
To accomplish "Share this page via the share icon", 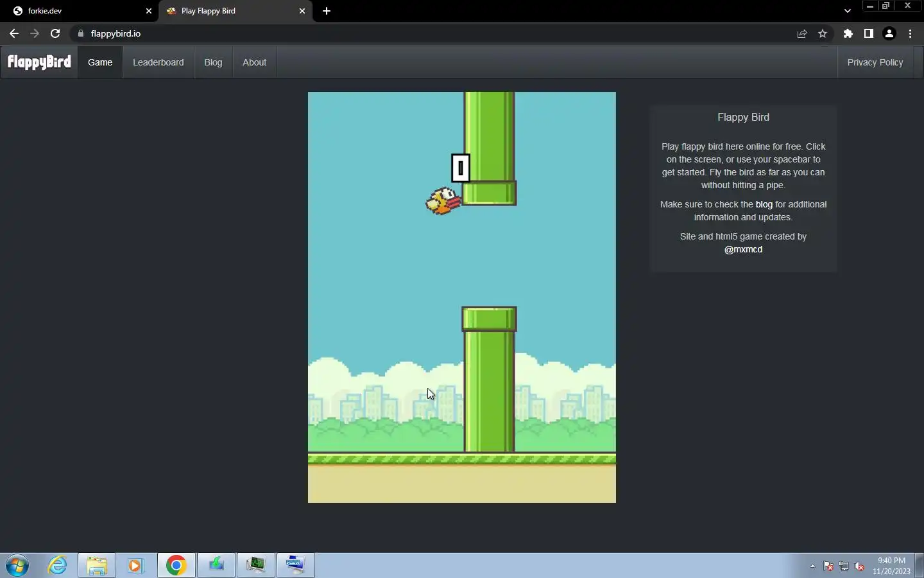I will point(802,33).
